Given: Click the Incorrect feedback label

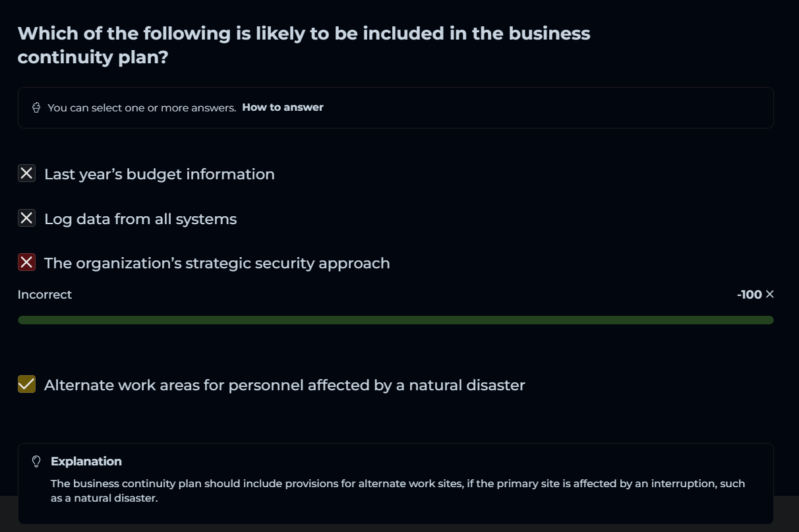Looking at the screenshot, I should [x=45, y=295].
